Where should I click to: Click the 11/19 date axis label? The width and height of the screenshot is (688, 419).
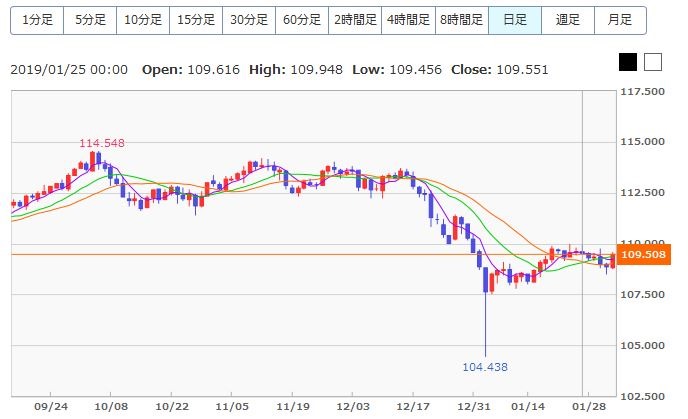[x=293, y=407]
